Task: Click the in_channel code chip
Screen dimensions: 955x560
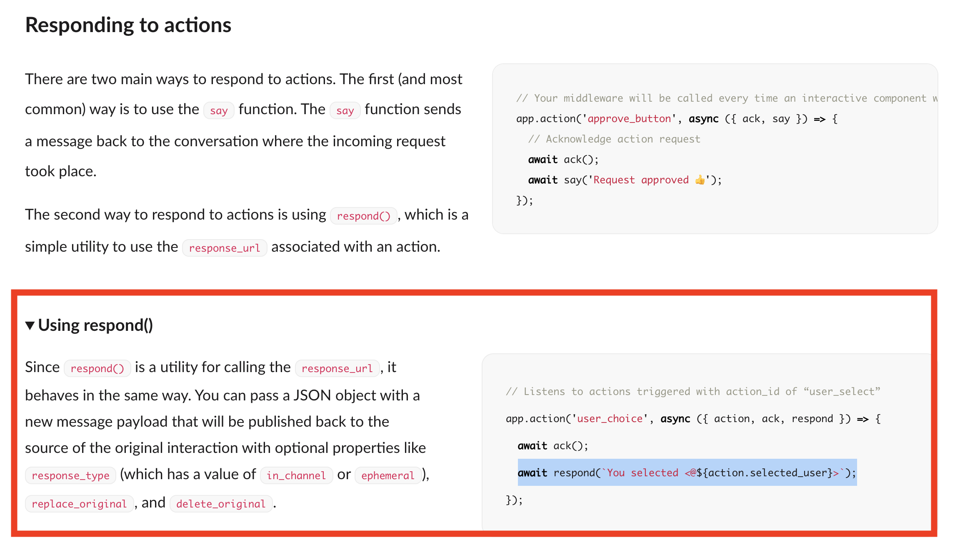Action: pyautogui.click(x=296, y=475)
